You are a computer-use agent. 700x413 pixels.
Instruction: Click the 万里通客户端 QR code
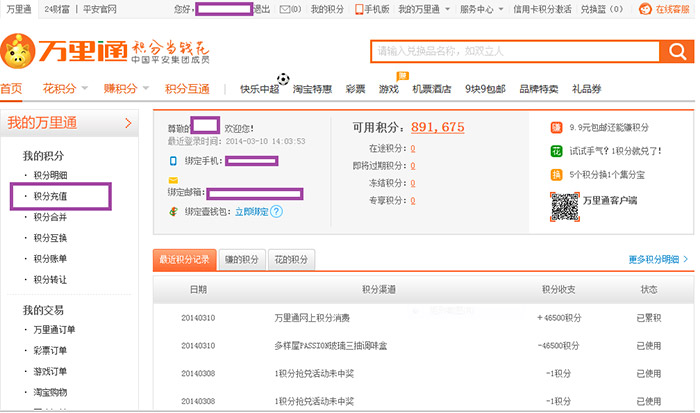565,207
